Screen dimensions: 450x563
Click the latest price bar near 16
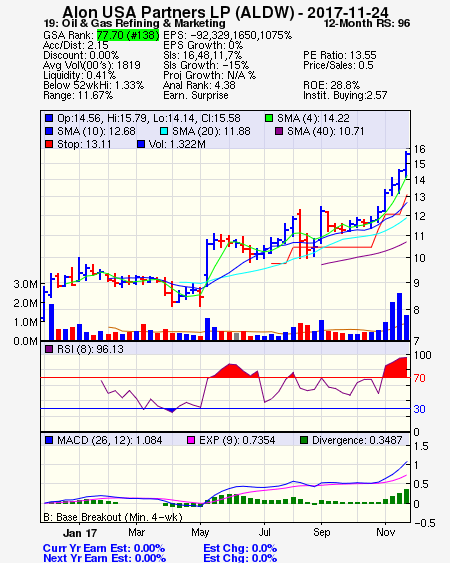tap(407, 164)
